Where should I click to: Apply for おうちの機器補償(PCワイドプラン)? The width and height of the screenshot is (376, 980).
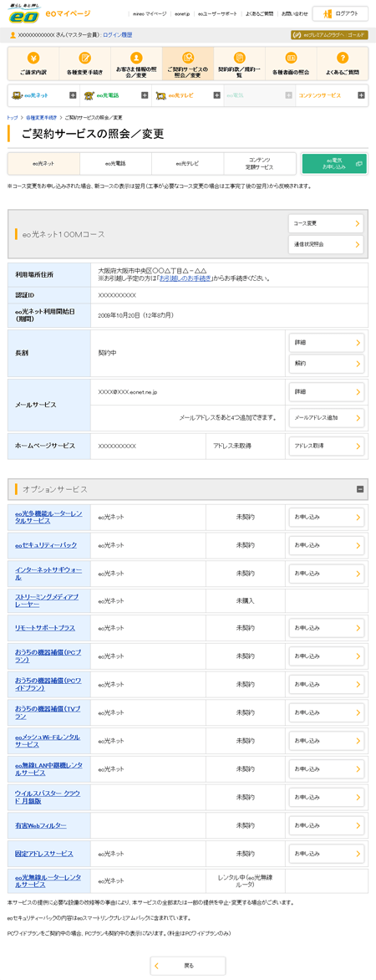[325, 684]
